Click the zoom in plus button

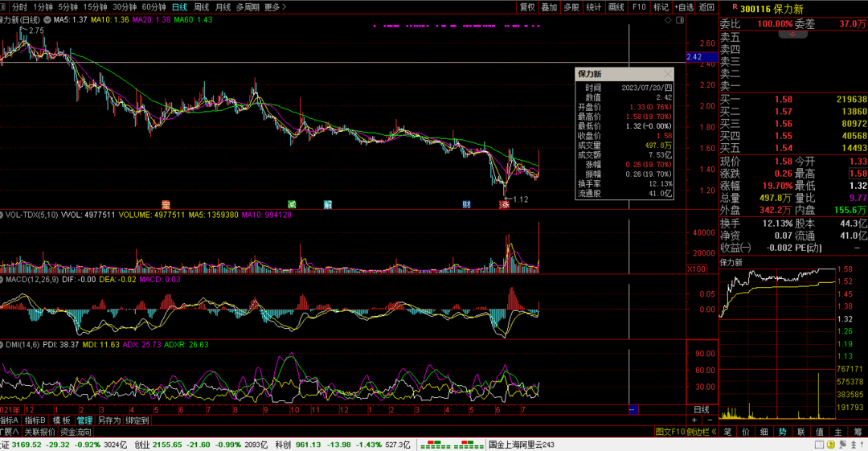tap(694, 420)
